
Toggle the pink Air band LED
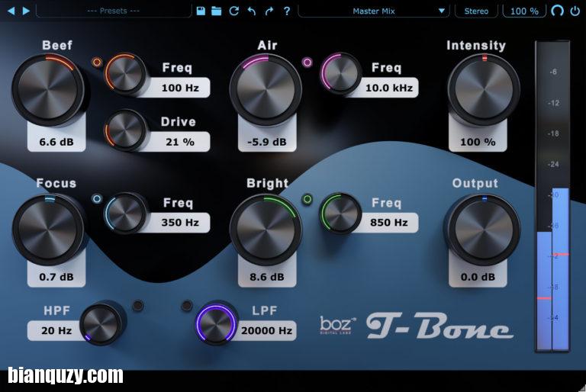307,62
